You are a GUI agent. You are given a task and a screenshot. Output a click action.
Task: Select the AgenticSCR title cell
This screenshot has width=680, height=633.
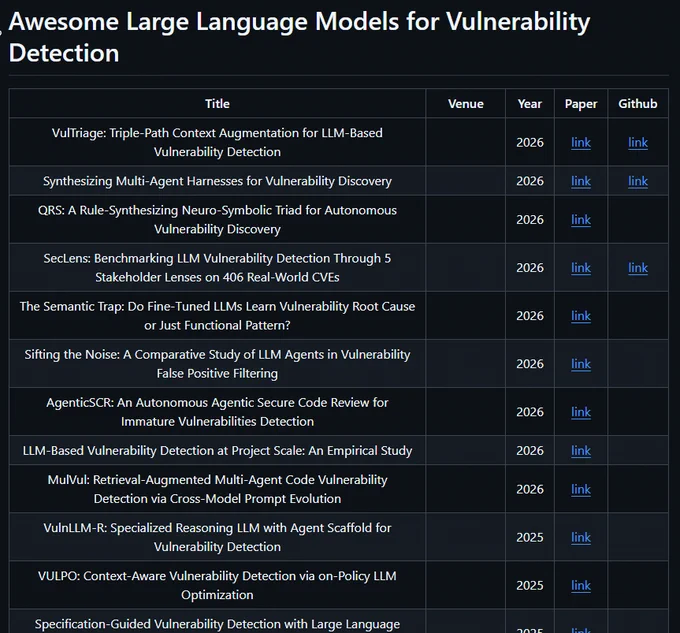217,412
